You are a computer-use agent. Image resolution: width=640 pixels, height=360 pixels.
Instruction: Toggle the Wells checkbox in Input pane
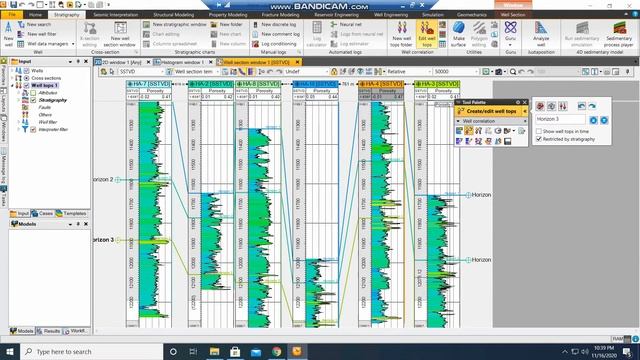coord(27,71)
